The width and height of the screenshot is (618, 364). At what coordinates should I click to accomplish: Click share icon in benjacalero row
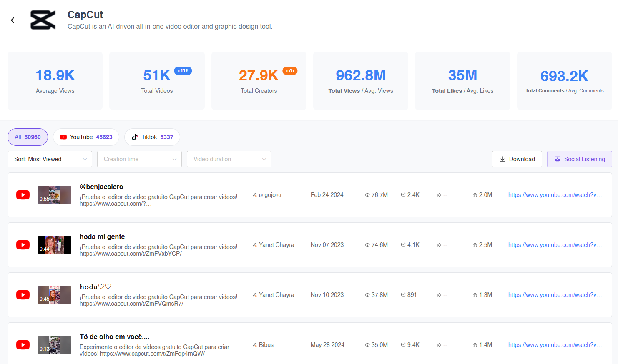point(439,195)
